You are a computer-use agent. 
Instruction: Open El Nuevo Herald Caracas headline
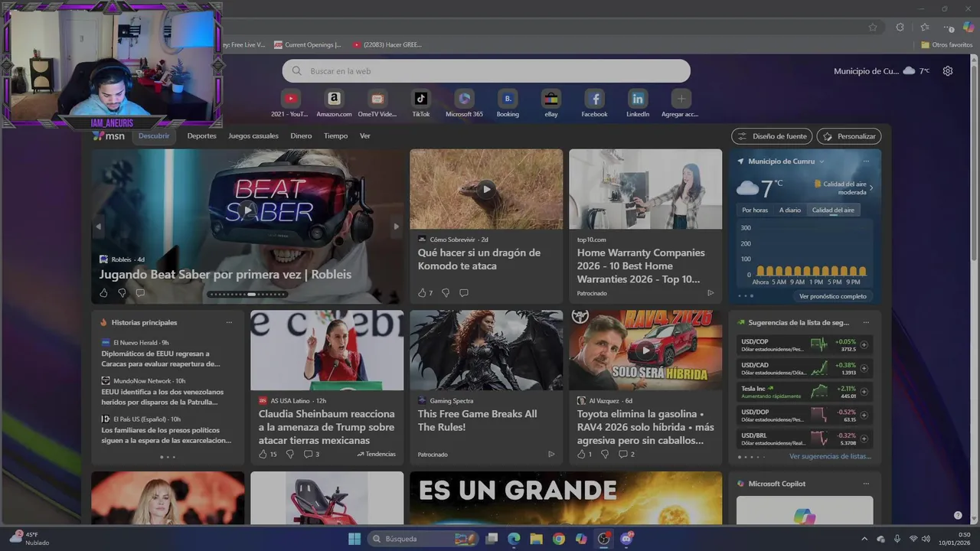(x=161, y=359)
